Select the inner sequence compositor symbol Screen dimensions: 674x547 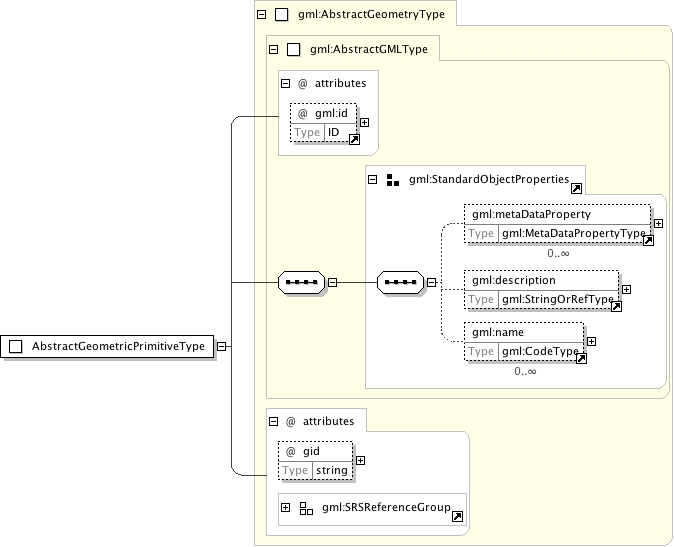[400, 282]
